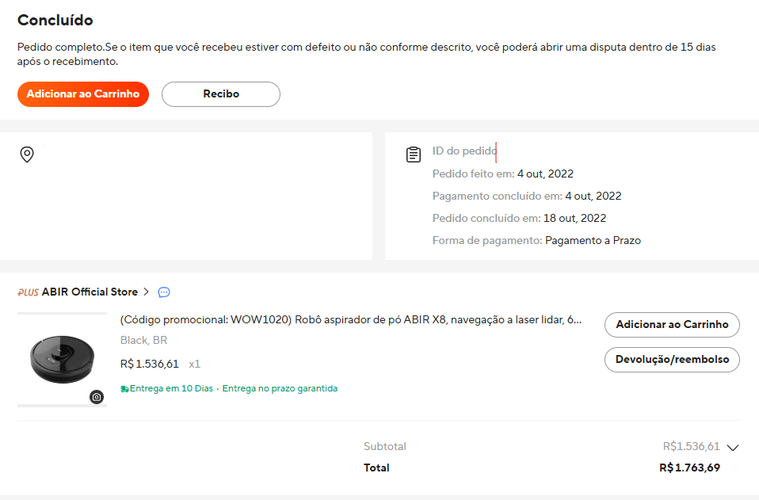This screenshot has height=500, width=759.
Task: Open the Recibo receipt
Action: (221, 94)
